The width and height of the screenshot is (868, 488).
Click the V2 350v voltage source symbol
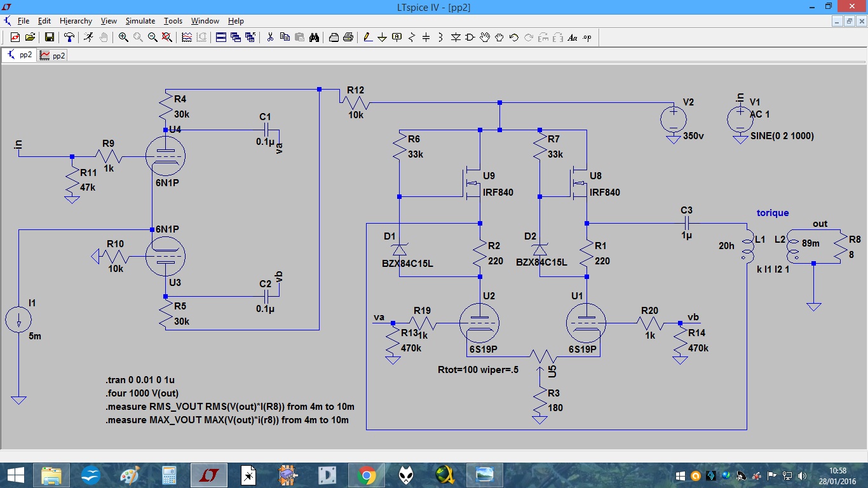click(674, 119)
